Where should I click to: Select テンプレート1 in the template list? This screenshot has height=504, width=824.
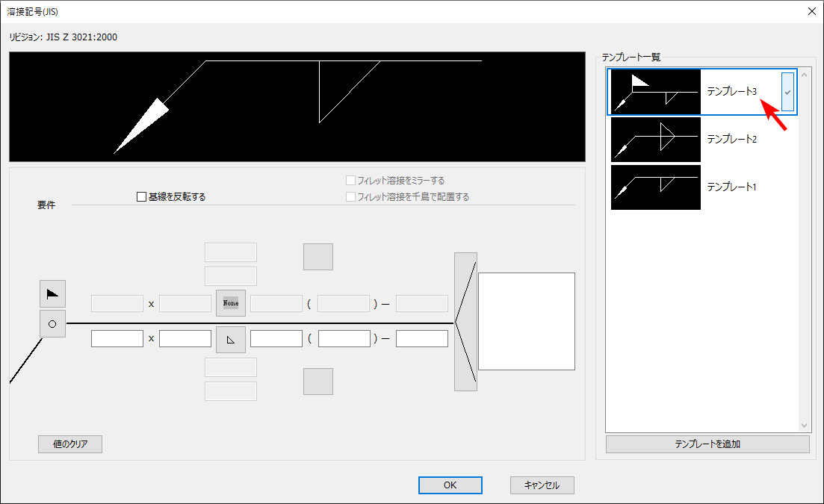[731, 187]
